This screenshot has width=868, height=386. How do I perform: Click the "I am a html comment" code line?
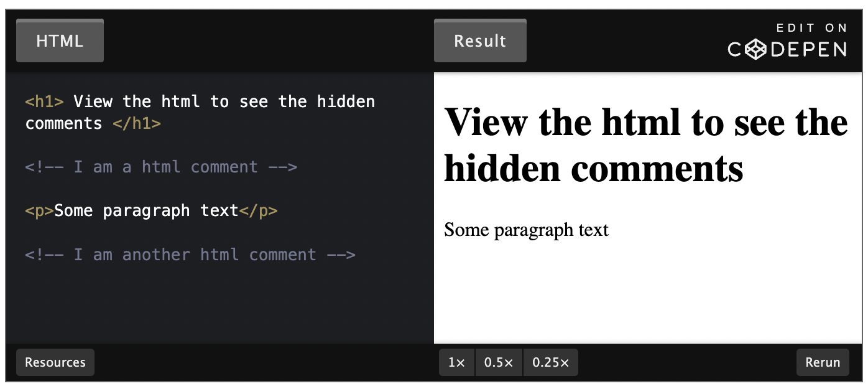pos(161,167)
